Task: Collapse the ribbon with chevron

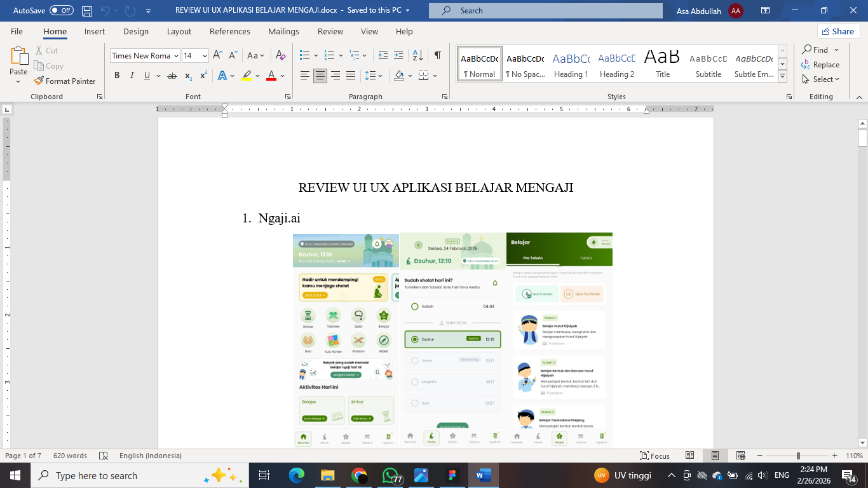Action: pos(859,97)
